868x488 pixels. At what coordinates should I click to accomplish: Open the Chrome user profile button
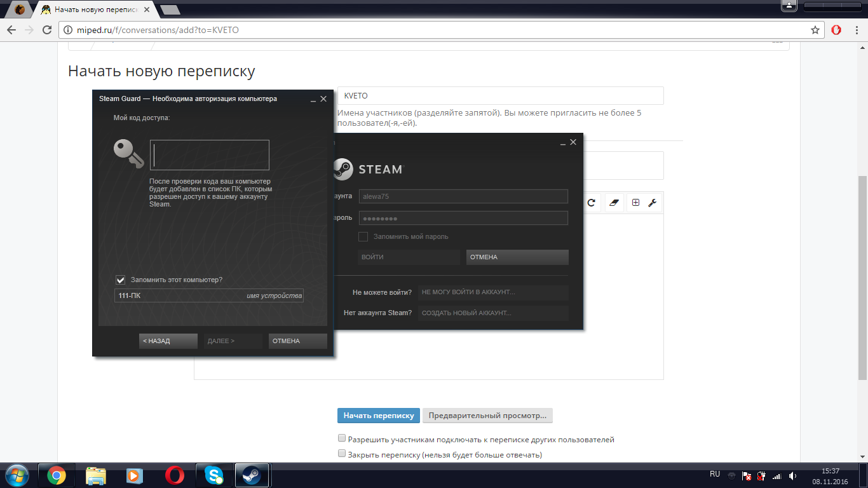tap(789, 6)
